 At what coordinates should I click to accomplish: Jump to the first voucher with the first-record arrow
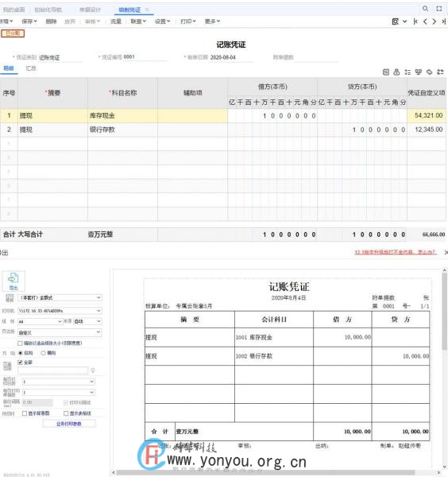point(415,21)
